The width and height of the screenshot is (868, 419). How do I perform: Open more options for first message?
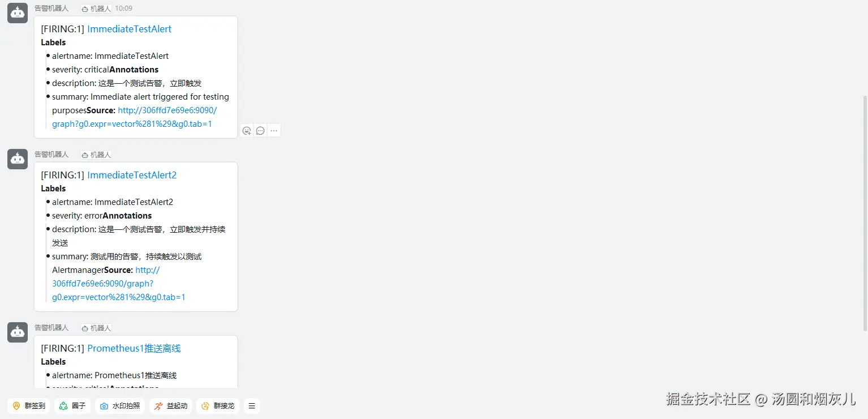pyautogui.click(x=274, y=131)
